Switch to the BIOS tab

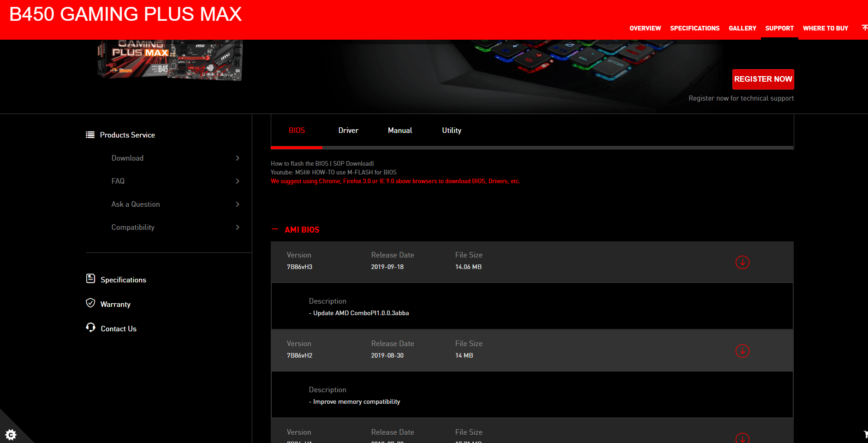click(297, 131)
